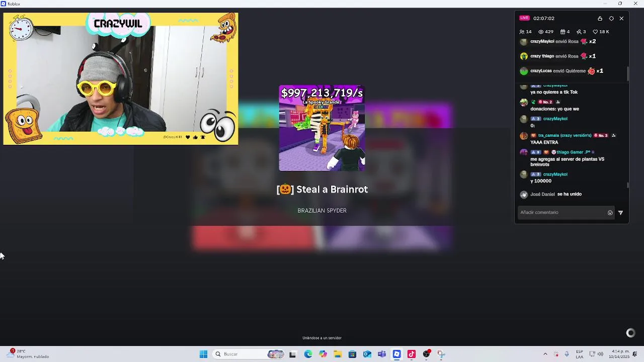This screenshot has width=644, height=362.
Task: Launch Microsoft Edge from taskbar
Action: 308,354
